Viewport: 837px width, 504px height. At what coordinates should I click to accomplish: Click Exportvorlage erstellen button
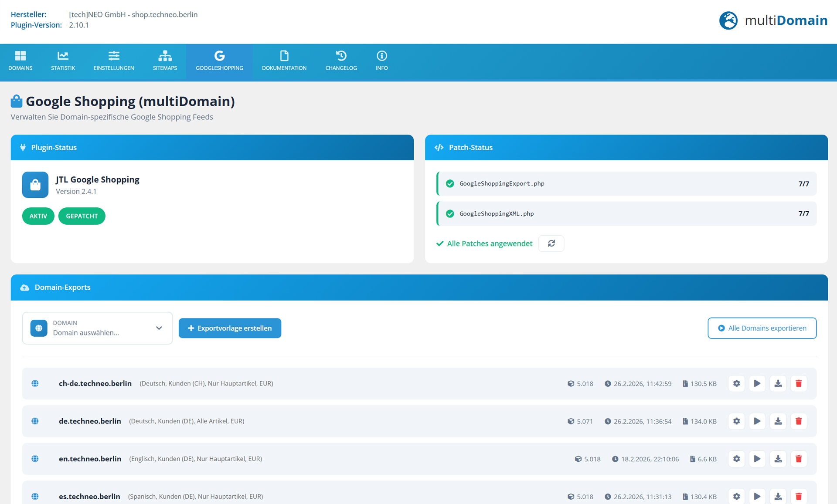coord(230,328)
